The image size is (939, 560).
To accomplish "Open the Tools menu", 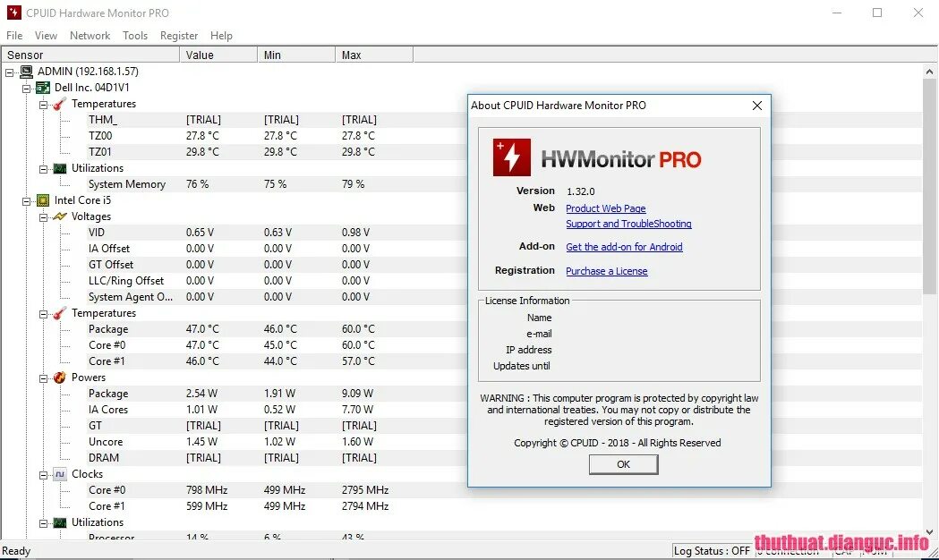I will point(135,36).
